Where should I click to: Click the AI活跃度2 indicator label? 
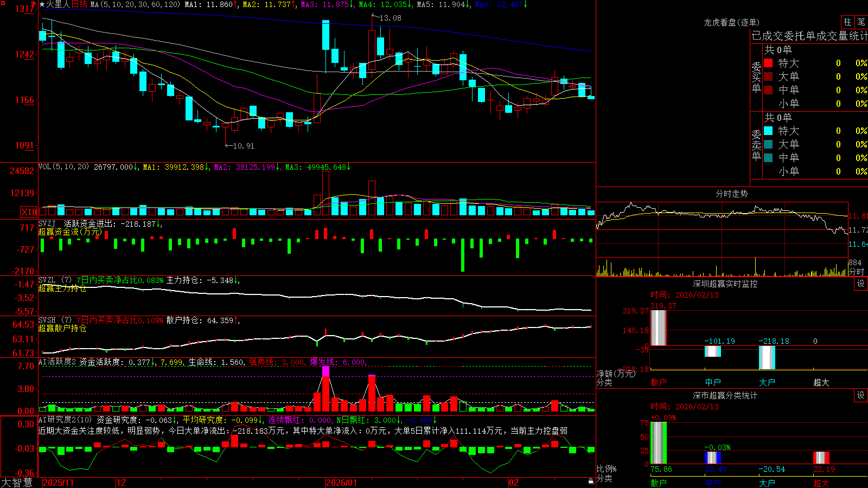(58, 362)
